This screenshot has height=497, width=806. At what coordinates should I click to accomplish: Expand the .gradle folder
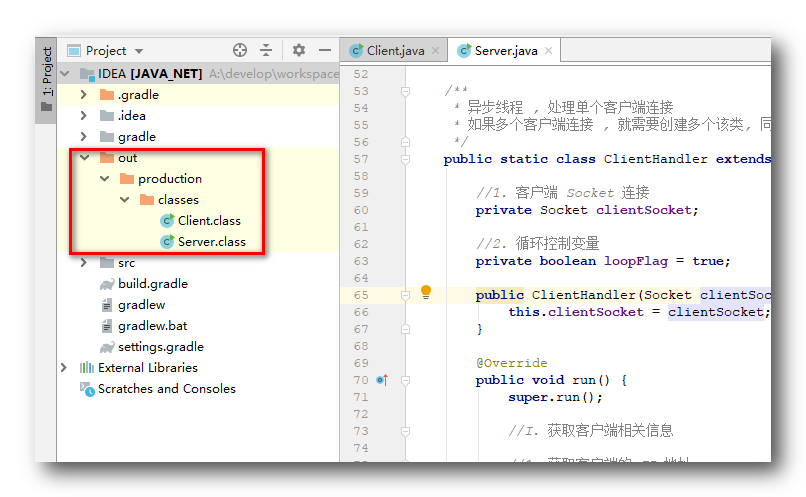click(x=84, y=95)
